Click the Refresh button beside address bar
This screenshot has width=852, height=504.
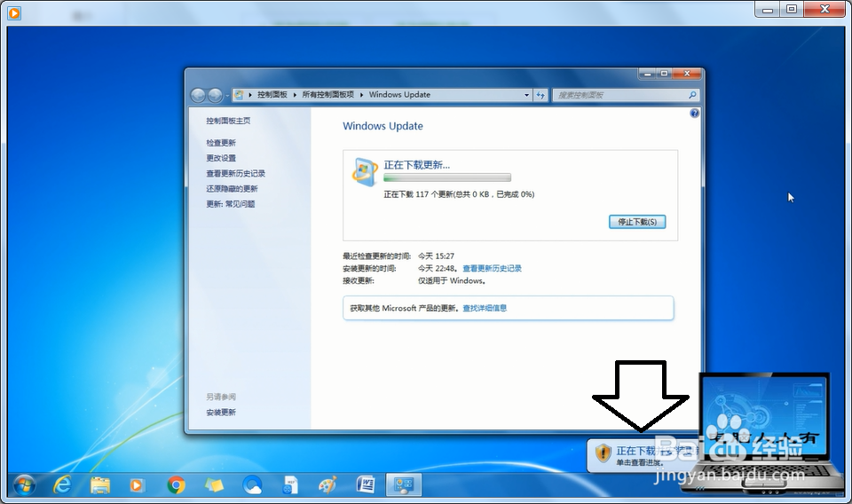pyautogui.click(x=540, y=95)
